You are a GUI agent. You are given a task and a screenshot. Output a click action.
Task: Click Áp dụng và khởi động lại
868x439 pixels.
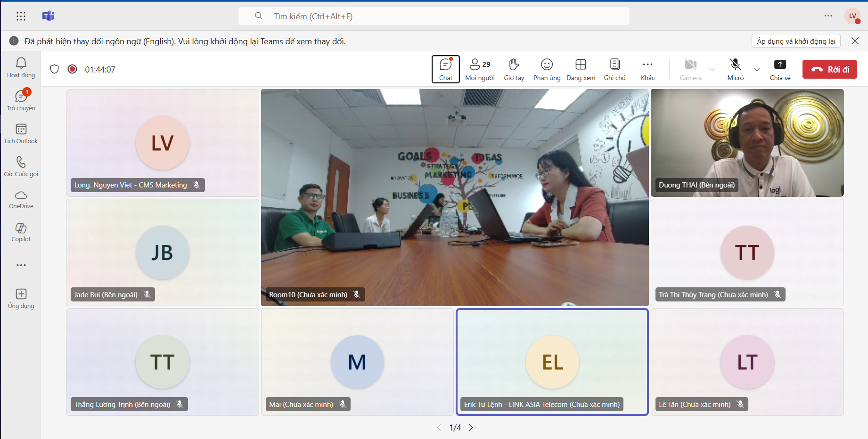tap(795, 41)
